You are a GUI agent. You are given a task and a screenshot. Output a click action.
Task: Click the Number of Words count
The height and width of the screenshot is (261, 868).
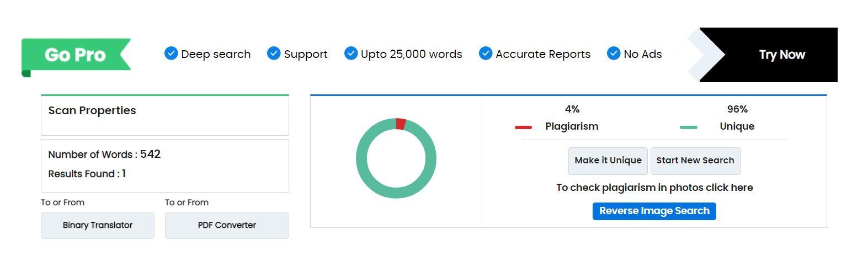[150, 155]
